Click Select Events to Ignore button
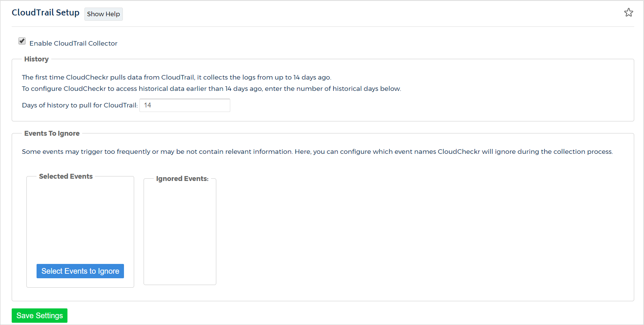 point(80,271)
